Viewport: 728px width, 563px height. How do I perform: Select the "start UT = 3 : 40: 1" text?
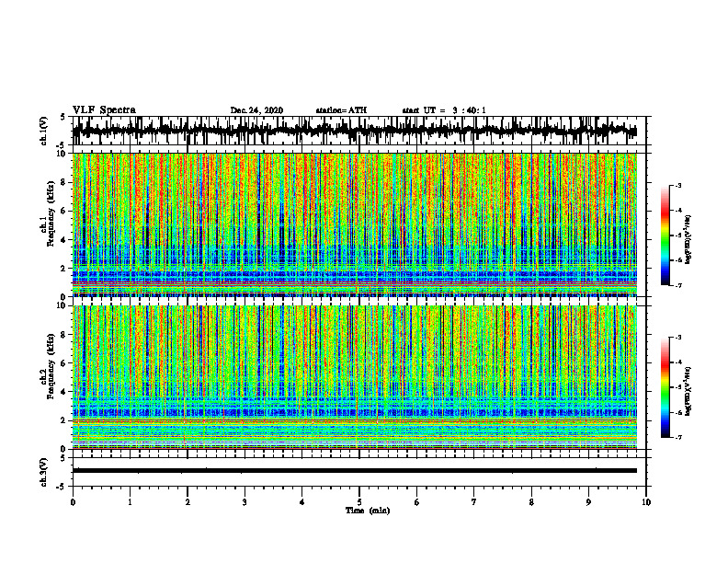(x=444, y=110)
